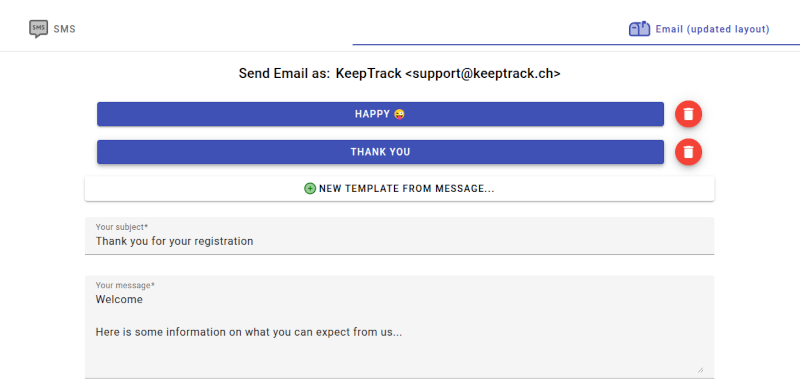Delete the HAPPY template with trash icon
The image size is (800, 388).
[688, 114]
